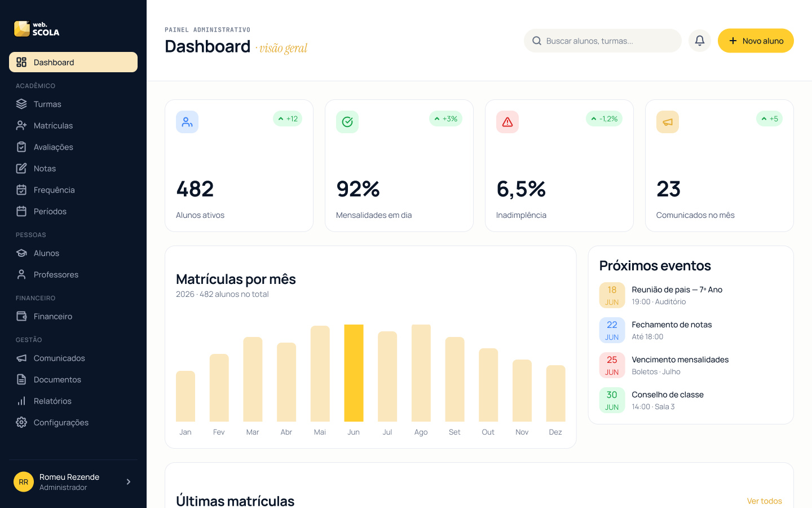Click the Documentos file icon

click(x=21, y=379)
